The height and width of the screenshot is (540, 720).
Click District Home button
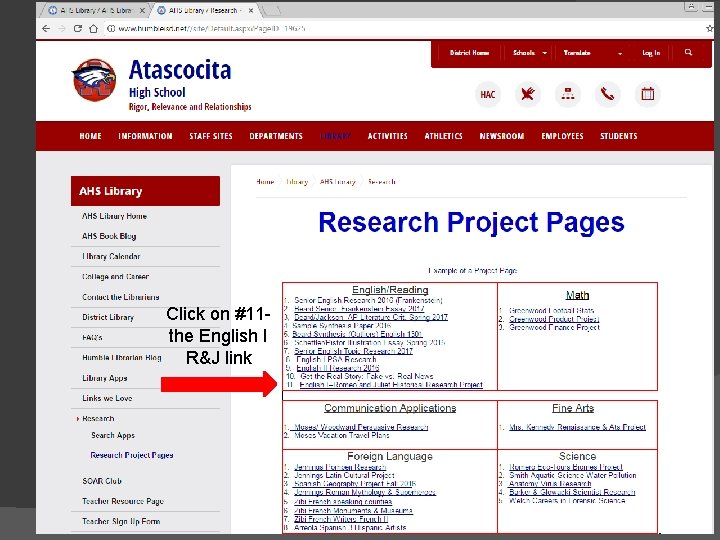tap(469, 53)
